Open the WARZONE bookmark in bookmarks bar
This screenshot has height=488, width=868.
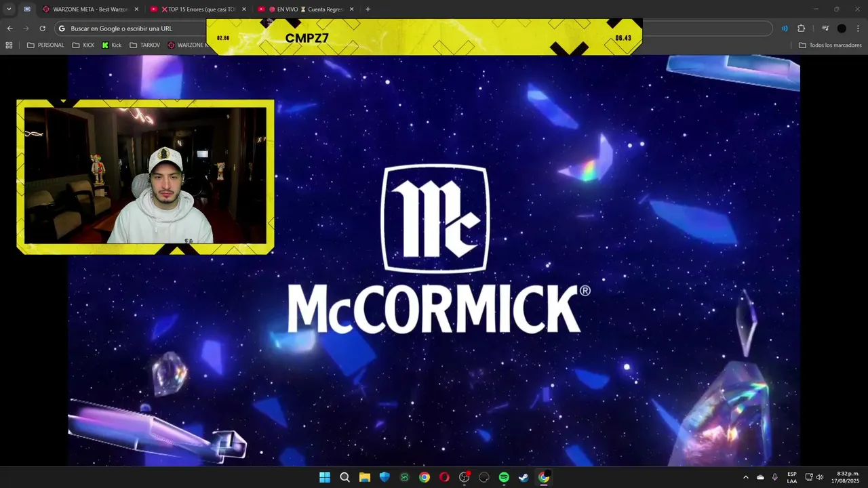[186, 45]
